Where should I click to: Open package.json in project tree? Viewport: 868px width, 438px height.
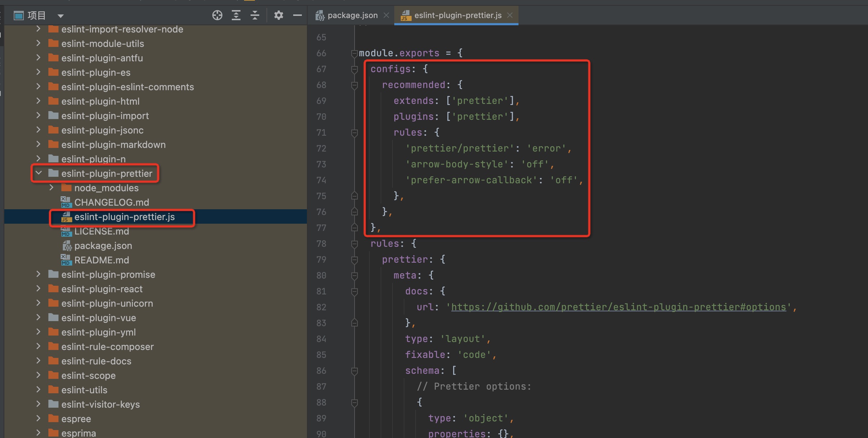coord(103,246)
